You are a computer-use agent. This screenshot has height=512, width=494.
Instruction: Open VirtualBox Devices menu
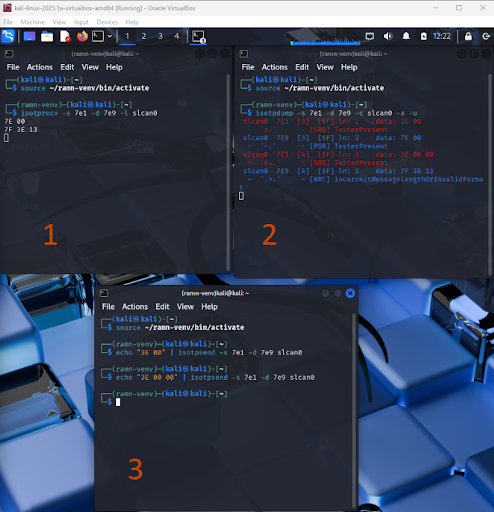pyautogui.click(x=107, y=22)
